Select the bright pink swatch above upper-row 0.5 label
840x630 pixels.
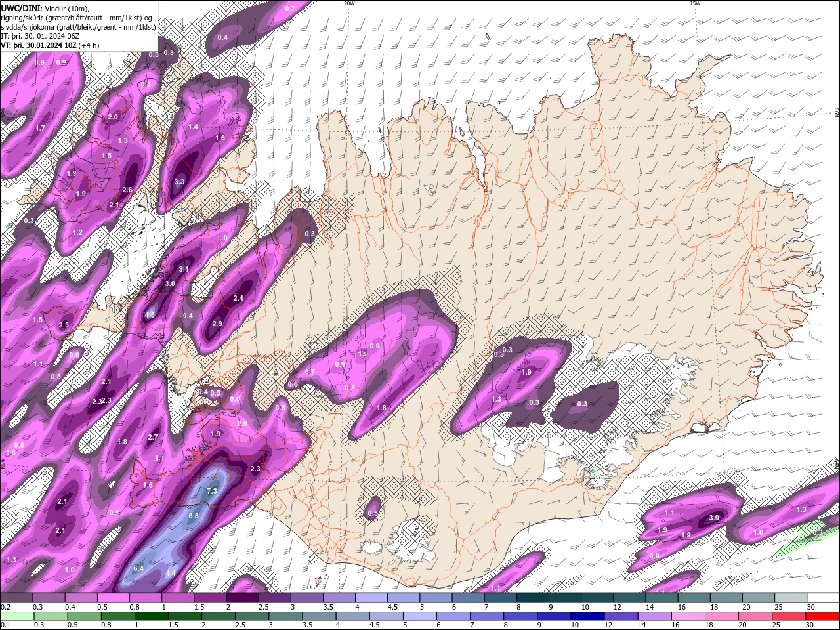[113, 598]
